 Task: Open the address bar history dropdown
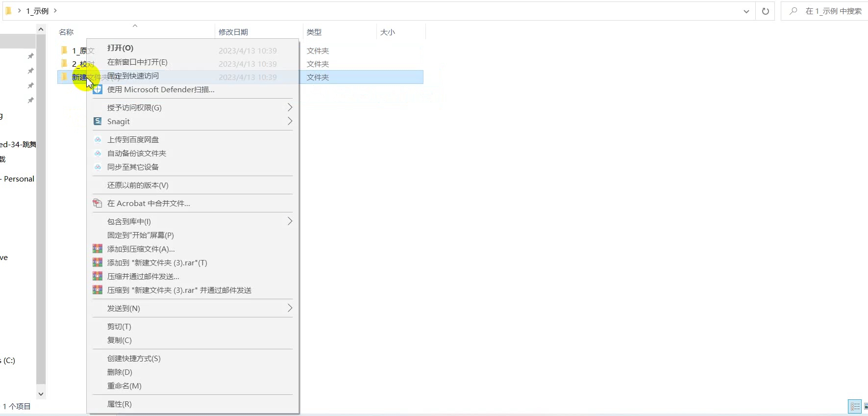point(746,11)
